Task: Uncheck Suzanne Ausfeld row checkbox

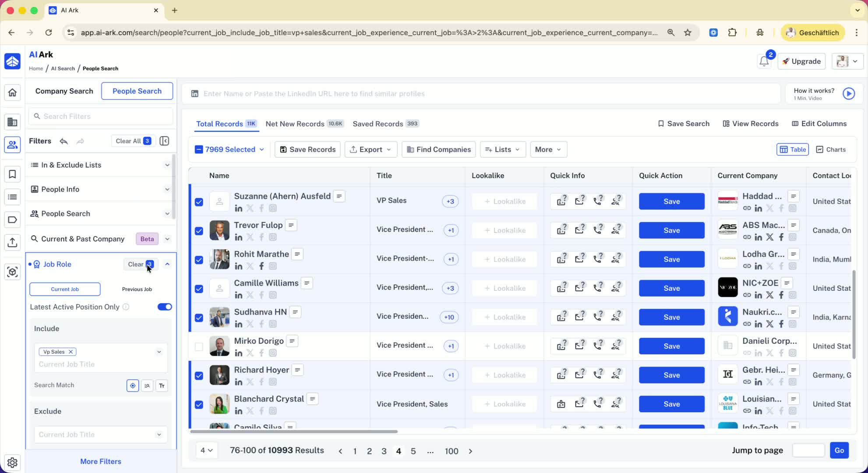Action: [199, 202]
